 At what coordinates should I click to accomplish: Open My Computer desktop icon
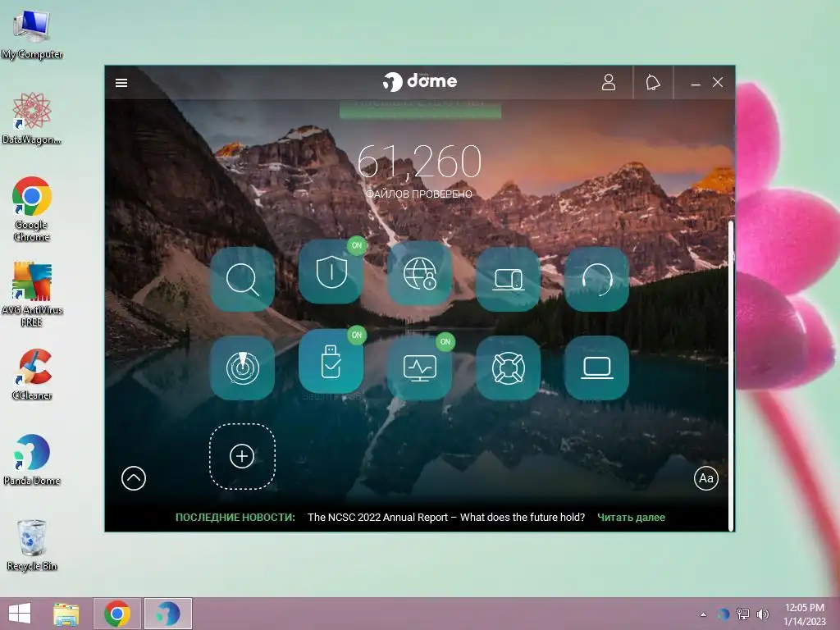(x=32, y=35)
